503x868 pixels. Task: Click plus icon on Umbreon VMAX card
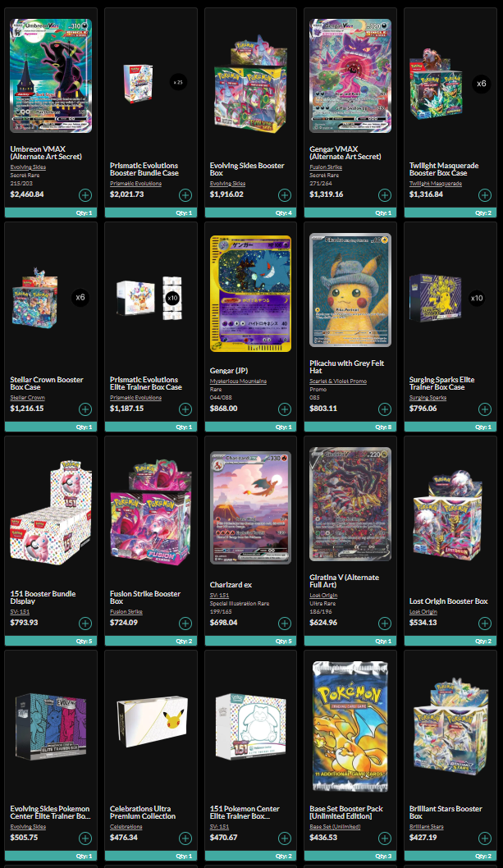pos(85,195)
